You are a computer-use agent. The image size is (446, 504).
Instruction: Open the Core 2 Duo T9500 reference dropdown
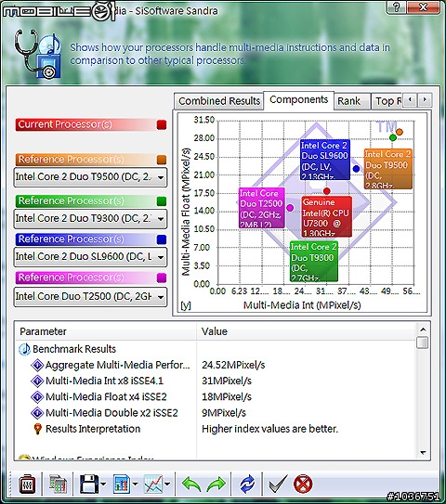click(x=90, y=177)
